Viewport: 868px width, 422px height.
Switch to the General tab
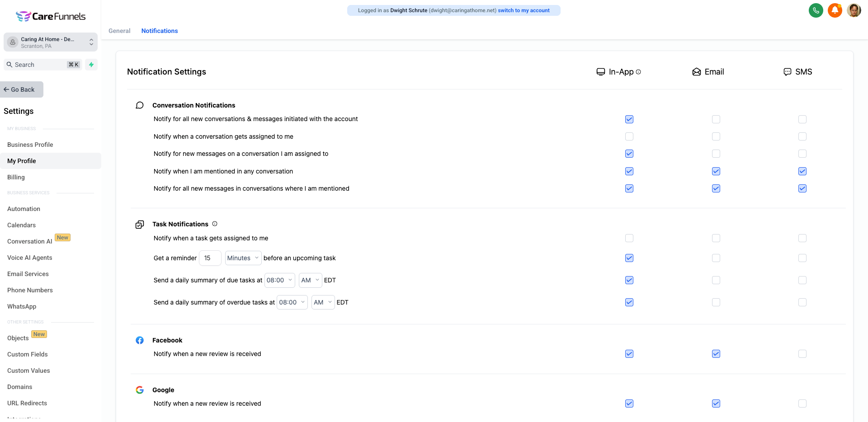click(x=119, y=31)
